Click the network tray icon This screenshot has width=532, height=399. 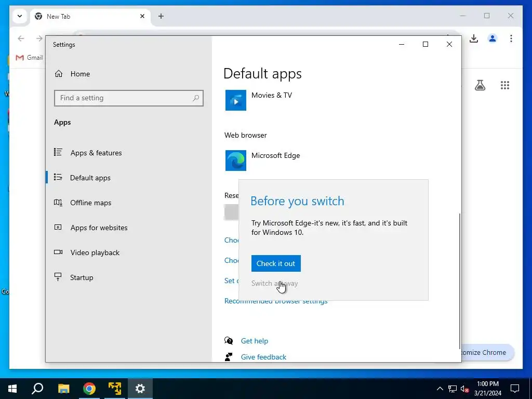coord(453,389)
